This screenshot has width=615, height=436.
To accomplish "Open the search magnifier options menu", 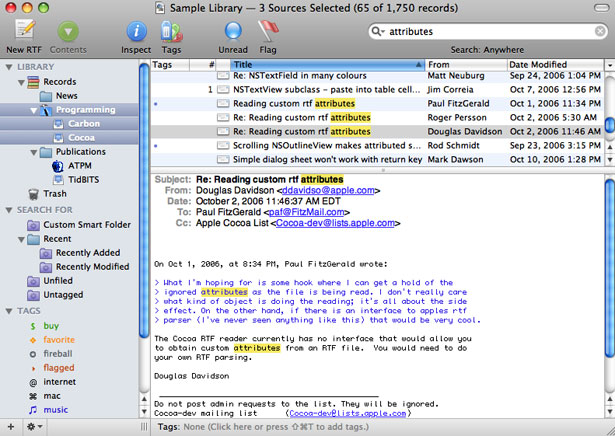I will pyautogui.click(x=378, y=31).
